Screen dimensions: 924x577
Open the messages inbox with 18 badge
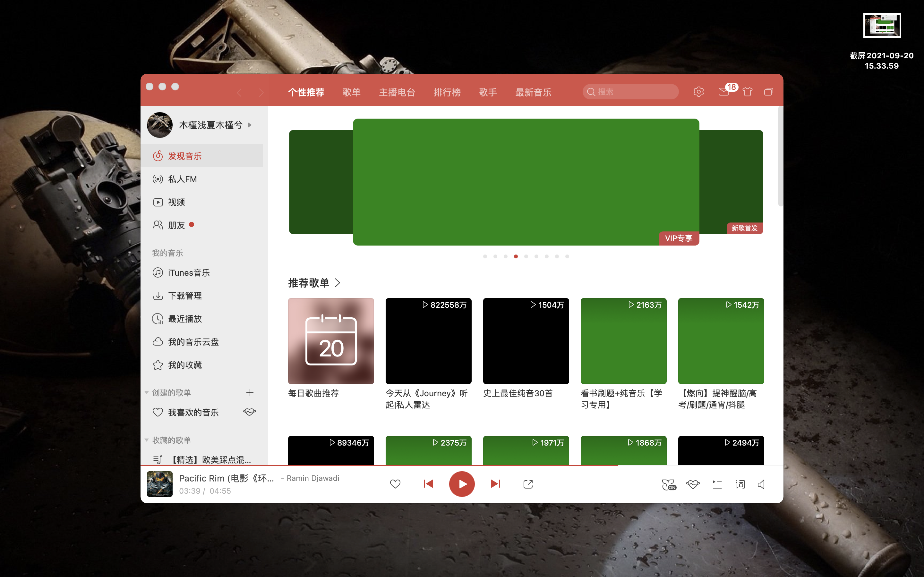(723, 92)
